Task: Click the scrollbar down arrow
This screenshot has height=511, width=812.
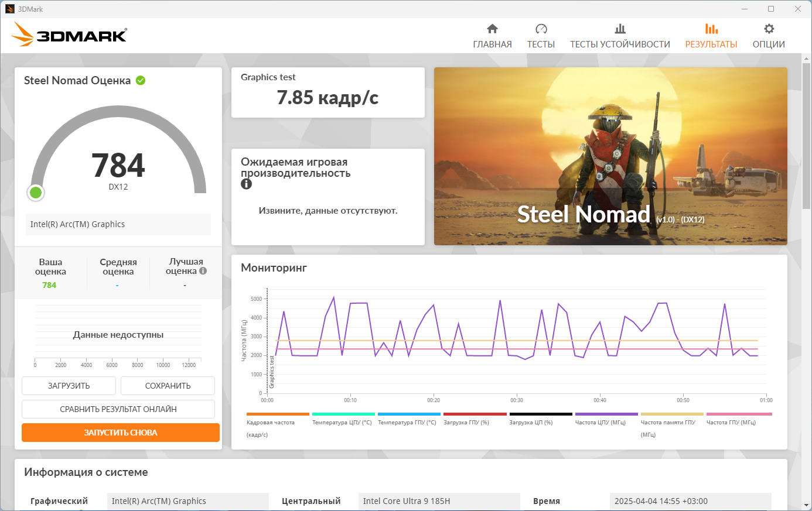Action: point(807,505)
